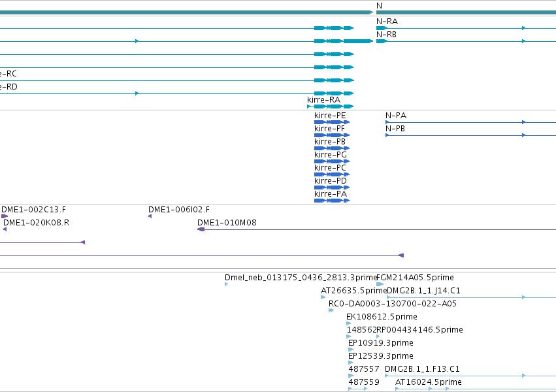Select the EK108612.5prime EST label
The height and width of the screenshot is (392, 556).
(382, 317)
